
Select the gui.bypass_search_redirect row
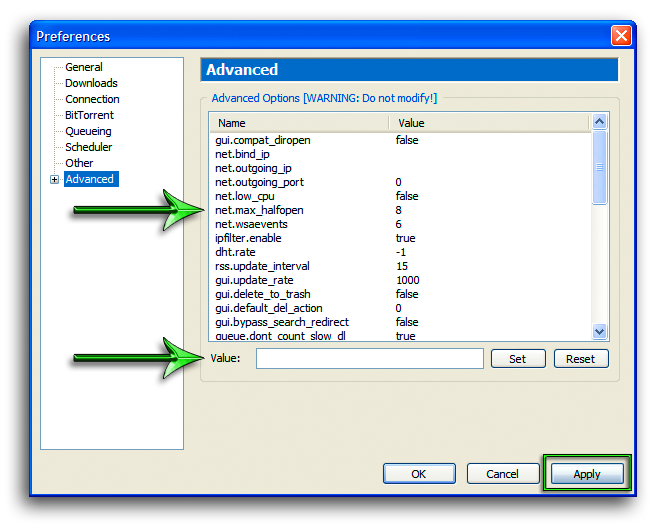click(x=401, y=322)
